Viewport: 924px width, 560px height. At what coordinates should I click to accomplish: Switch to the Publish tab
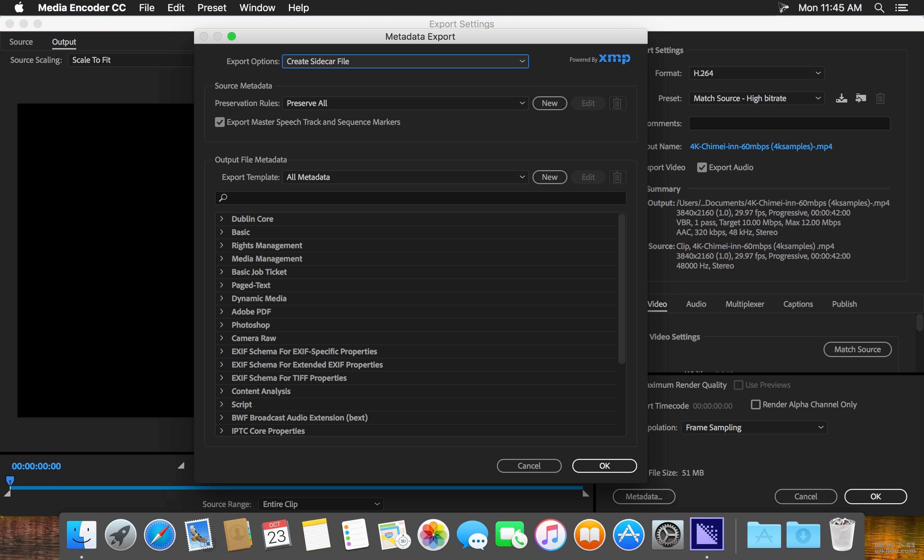(844, 303)
